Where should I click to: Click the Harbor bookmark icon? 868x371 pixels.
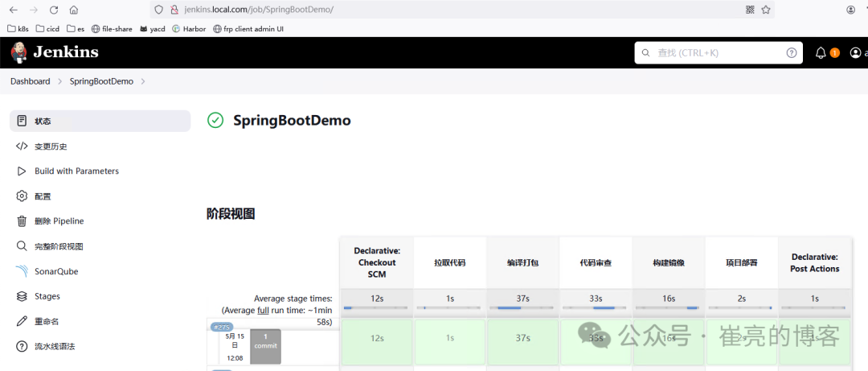(x=176, y=29)
